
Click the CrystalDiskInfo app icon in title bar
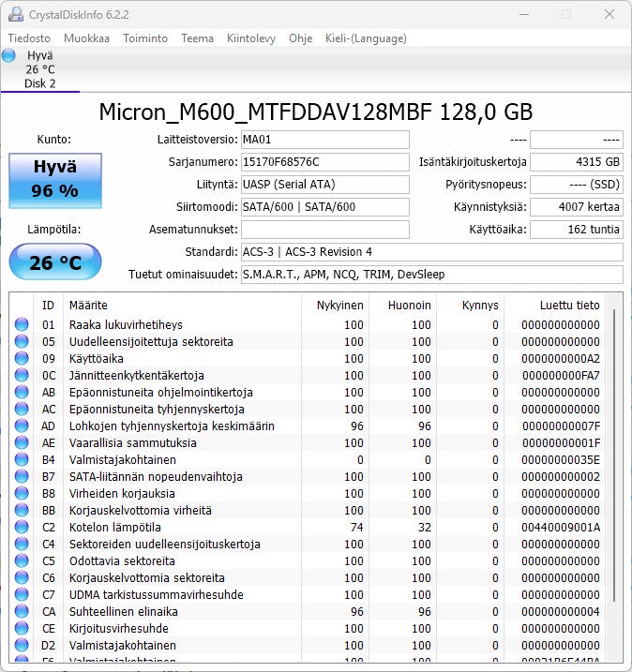(16, 14)
